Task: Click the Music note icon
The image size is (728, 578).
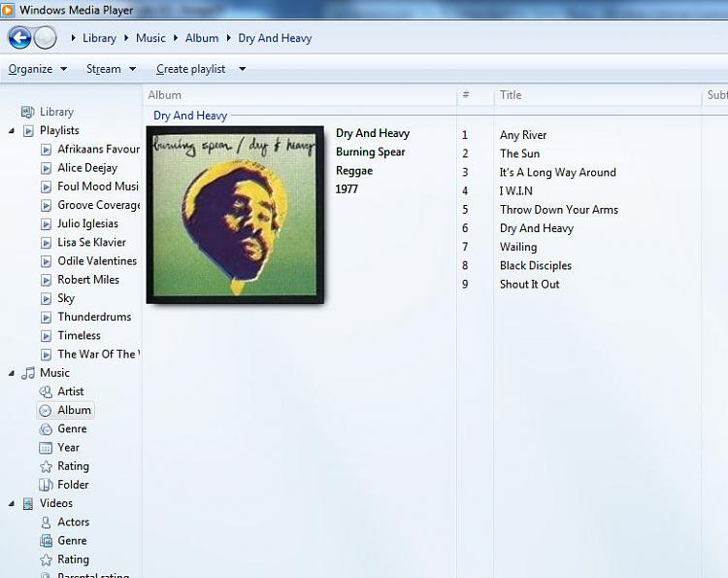Action: point(28,373)
